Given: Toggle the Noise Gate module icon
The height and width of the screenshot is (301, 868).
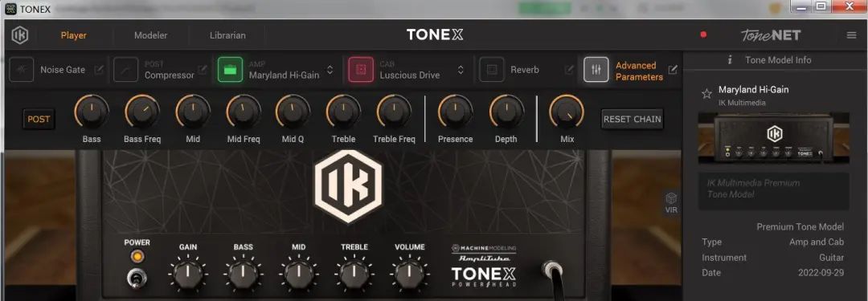Looking at the screenshot, I should click(21, 70).
